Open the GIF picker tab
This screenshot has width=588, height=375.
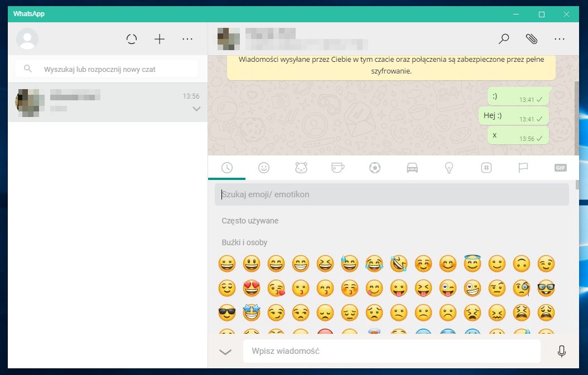click(560, 168)
